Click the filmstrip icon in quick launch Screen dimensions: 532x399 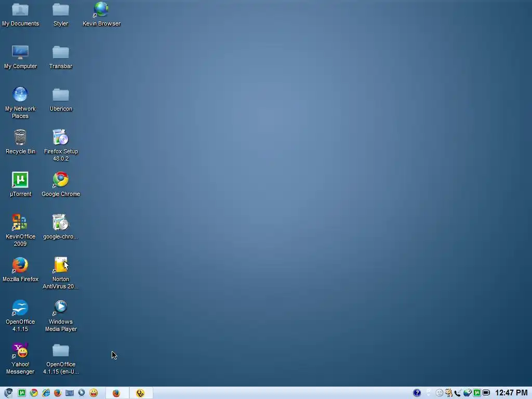(x=70, y=393)
